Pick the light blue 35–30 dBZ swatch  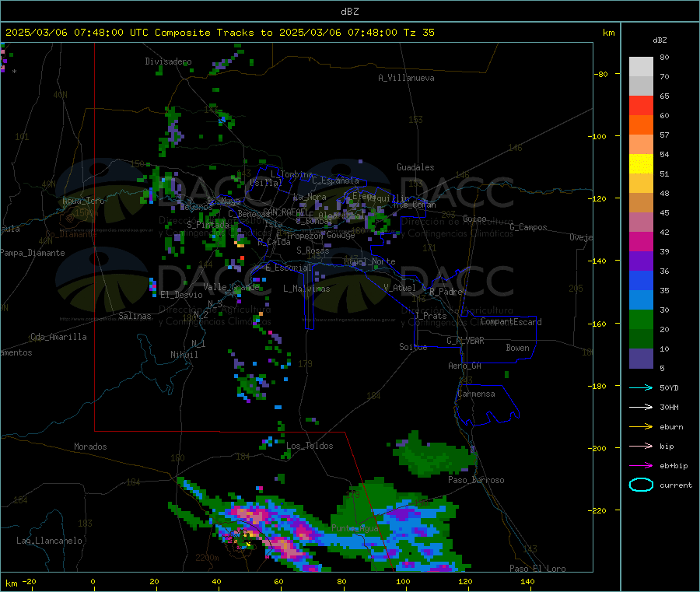641,300
